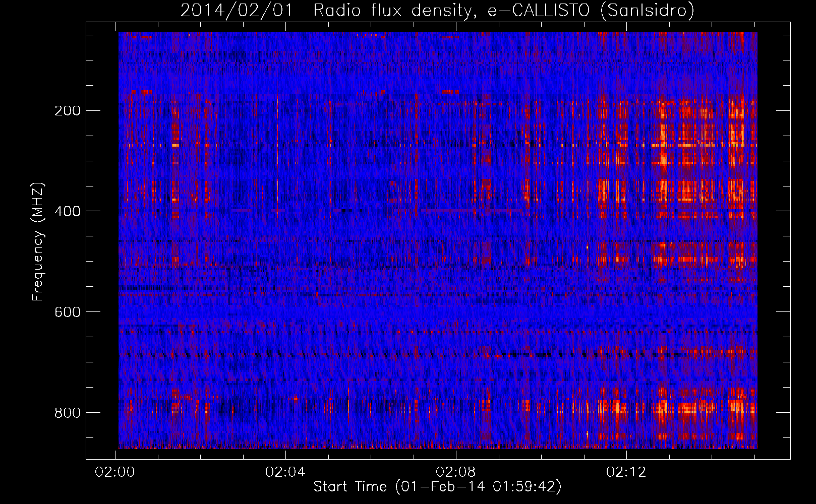Click the '200' frequency tick label
Screen dimensions: 816x504
coord(68,110)
